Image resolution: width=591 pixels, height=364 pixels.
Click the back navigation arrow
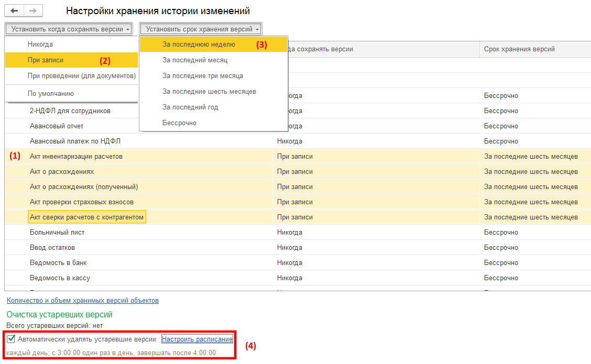15,11
